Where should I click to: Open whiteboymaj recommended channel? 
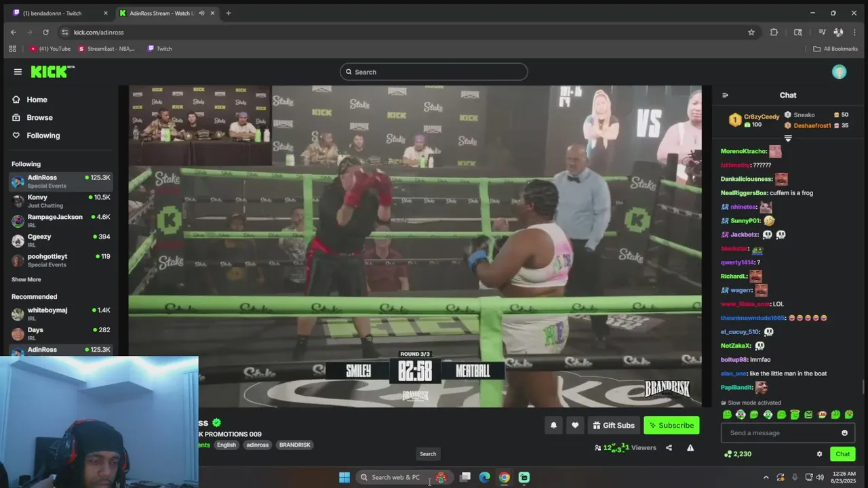coord(61,314)
